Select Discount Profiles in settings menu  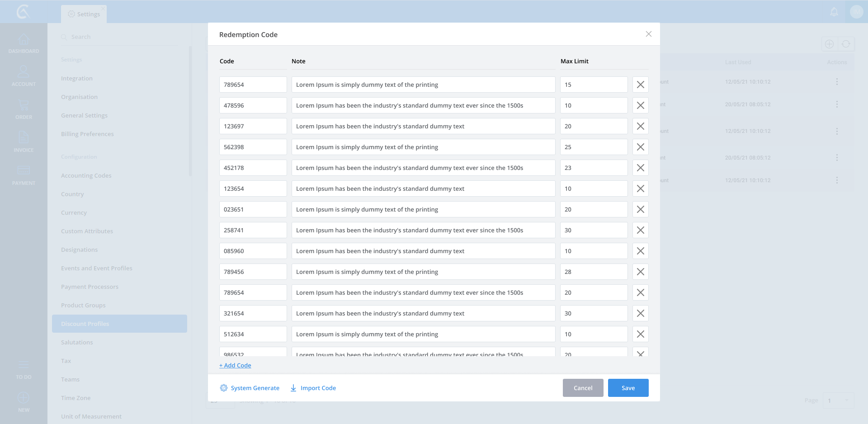point(119,324)
